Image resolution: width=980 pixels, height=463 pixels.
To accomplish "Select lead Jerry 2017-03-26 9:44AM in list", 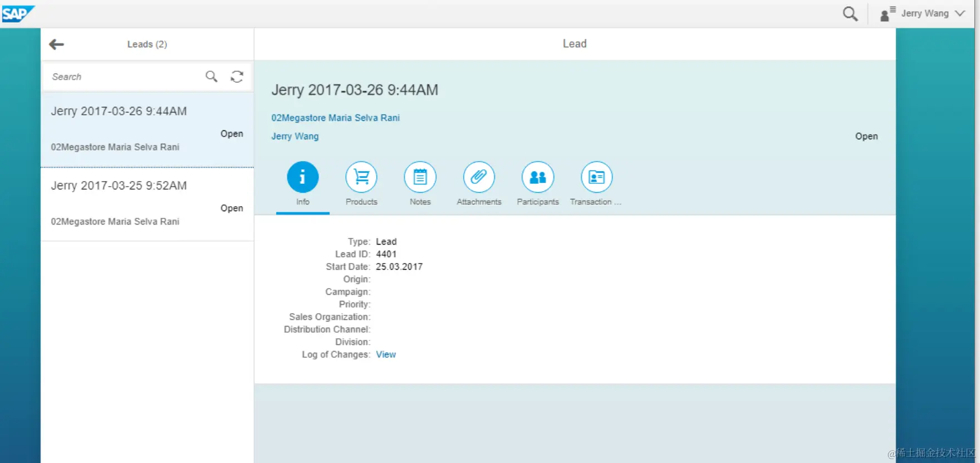I will tap(147, 129).
